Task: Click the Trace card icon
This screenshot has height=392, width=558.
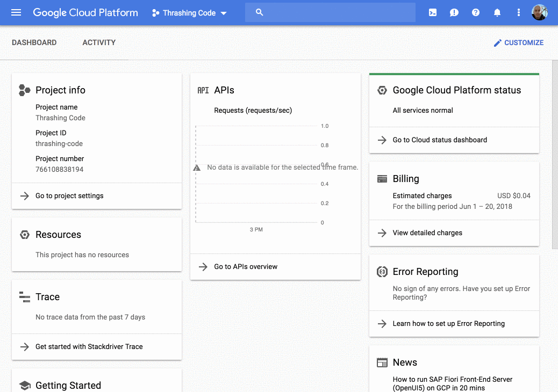Action: click(25, 297)
